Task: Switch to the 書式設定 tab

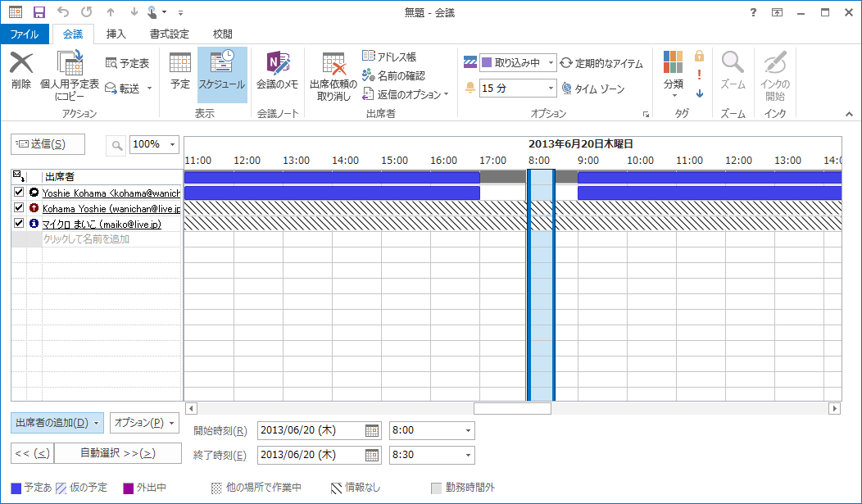Action: point(170,34)
